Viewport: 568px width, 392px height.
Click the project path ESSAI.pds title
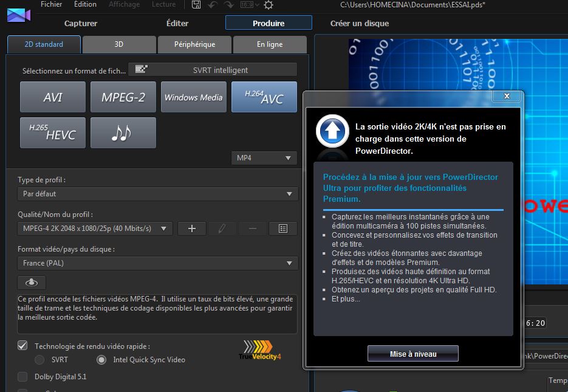coord(412,5)
